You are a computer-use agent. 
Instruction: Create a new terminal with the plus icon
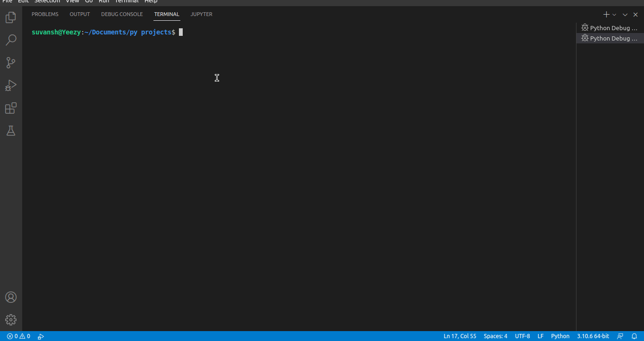click(605, 14)
